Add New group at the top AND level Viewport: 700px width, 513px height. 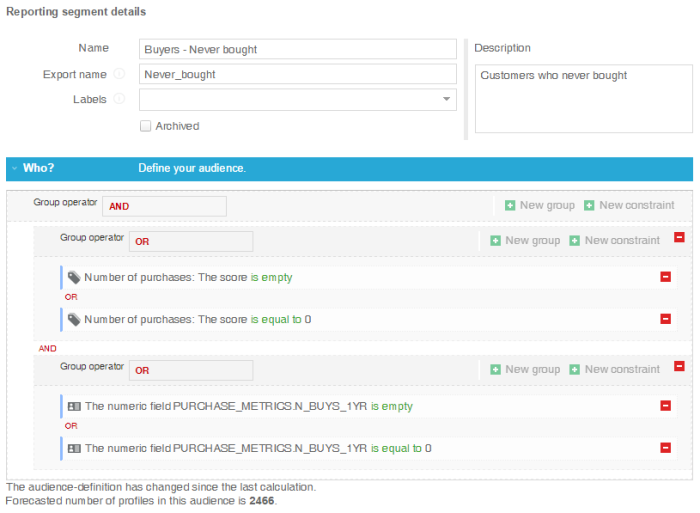pos(540,205)
